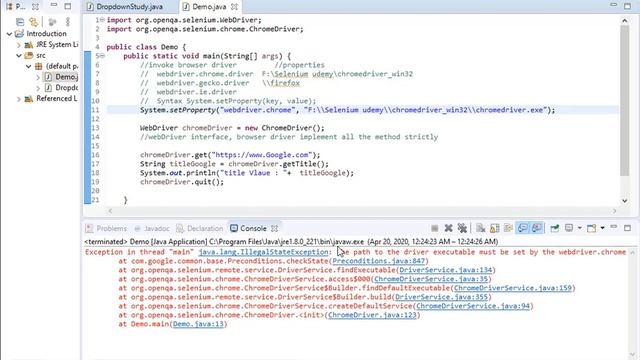
Task: Open ChromeDriverService.java:94 stack link
Action: click(x=473, y=306)
